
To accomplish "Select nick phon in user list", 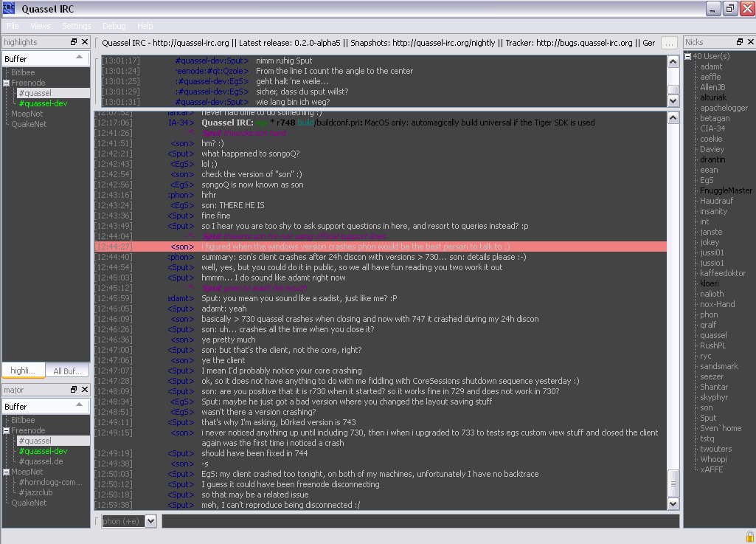I will tap(709, 314).
